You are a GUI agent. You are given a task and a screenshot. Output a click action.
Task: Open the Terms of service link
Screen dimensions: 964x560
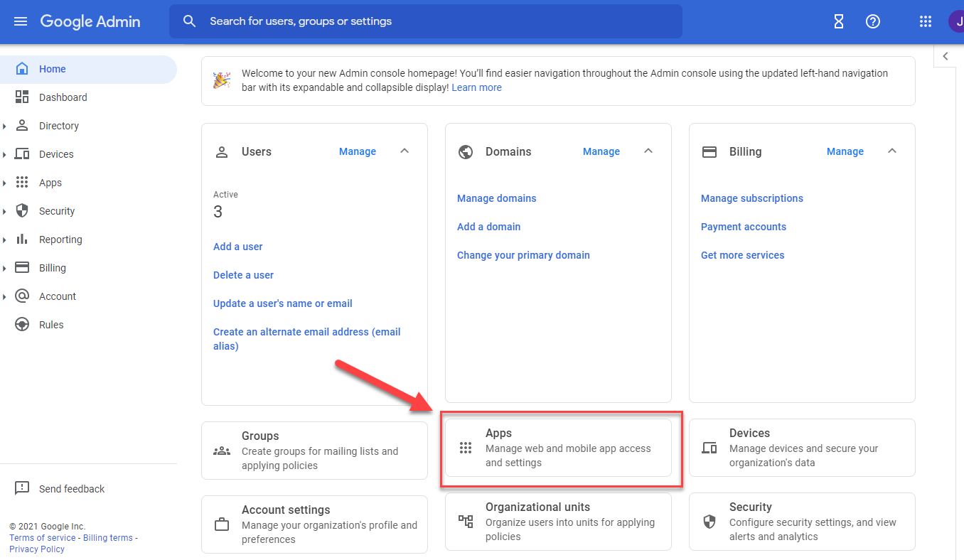42,538
